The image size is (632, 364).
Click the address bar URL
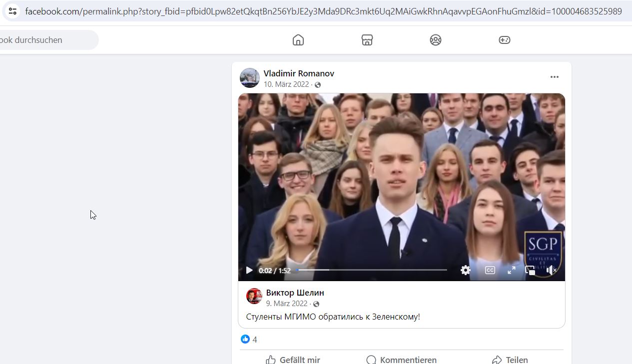pyautogui.click(x=324, y=11)
